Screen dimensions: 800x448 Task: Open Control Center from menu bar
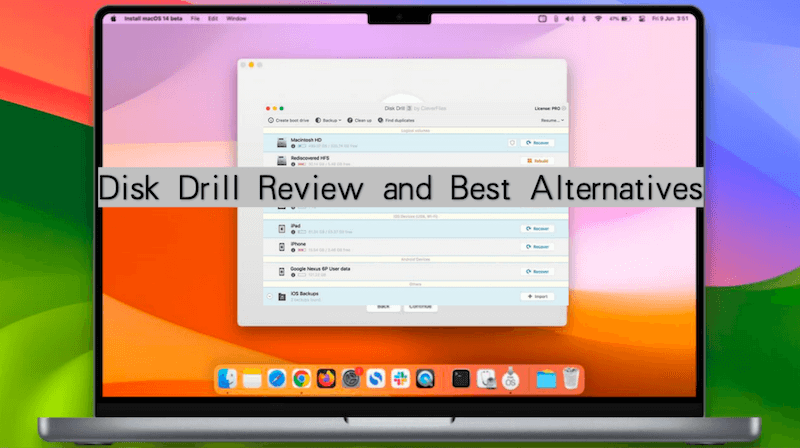(641, 18)
